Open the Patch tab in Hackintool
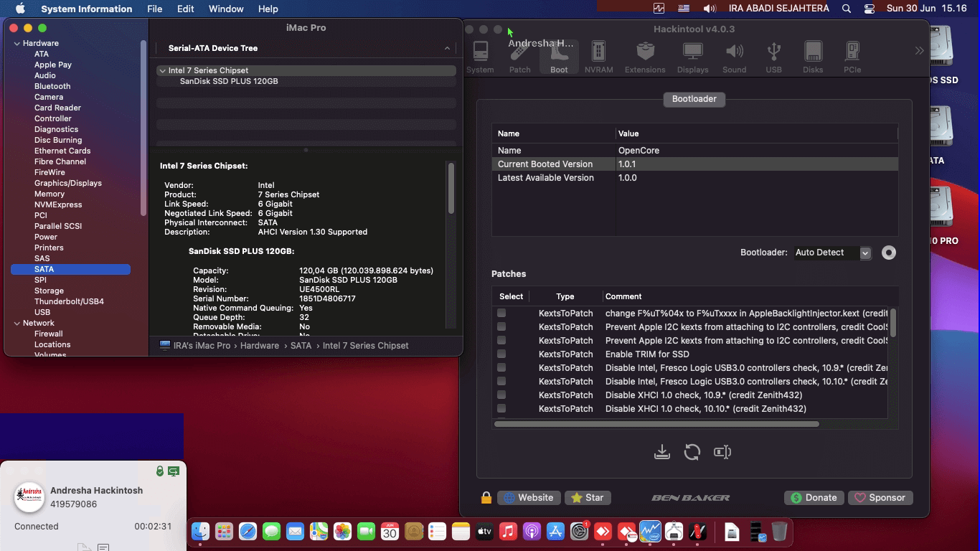The image size is (980, 551). tap(519, 57)
